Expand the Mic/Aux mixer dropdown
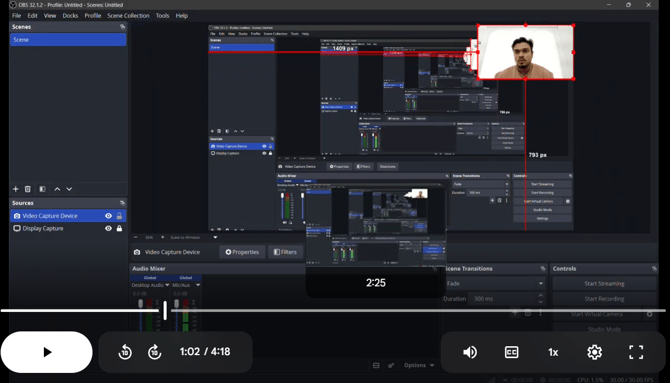This screenshot has width=670, height=383. pos(198,285)
